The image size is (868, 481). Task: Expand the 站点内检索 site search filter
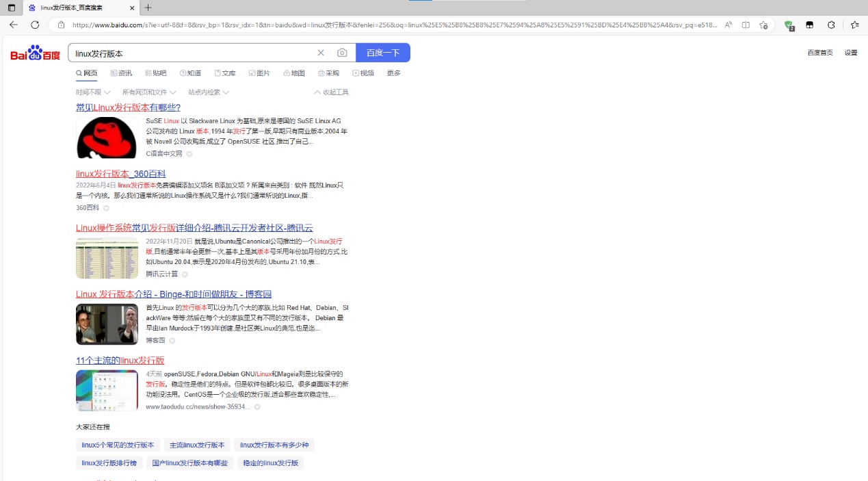[209, 92]
